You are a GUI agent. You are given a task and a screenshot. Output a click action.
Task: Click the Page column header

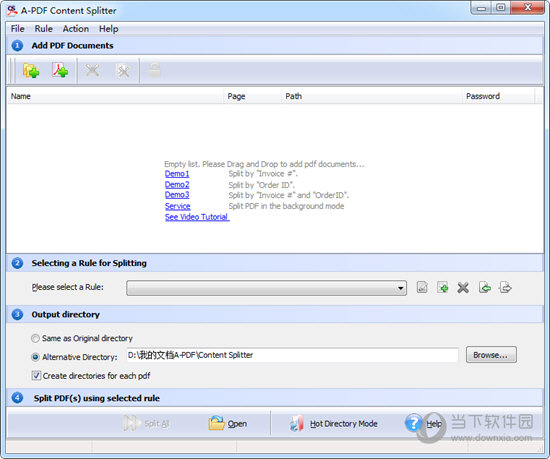pos(252,96)
